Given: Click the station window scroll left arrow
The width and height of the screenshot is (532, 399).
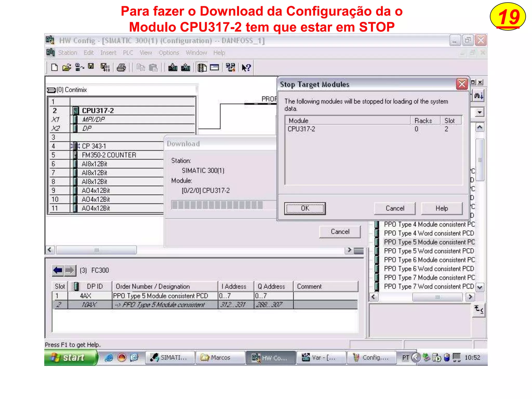Looking at the screenshot, I should (x=50, y=250).
